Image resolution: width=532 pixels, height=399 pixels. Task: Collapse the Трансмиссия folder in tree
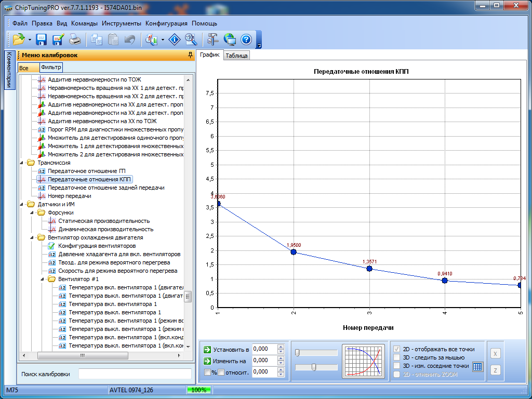click(x=22, y=163)
